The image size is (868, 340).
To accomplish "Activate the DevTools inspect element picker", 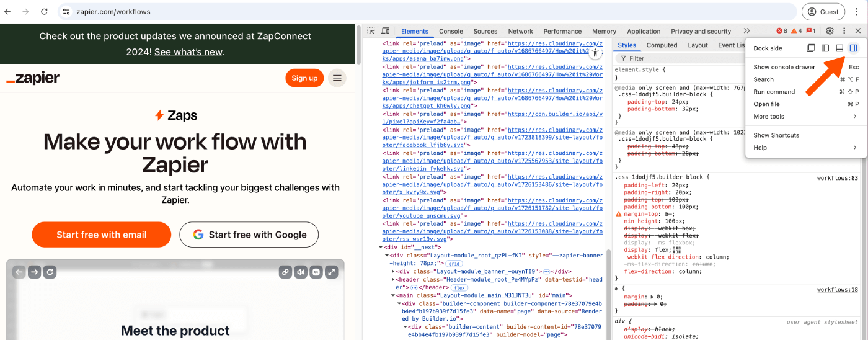I will click(x=371, y=31).
